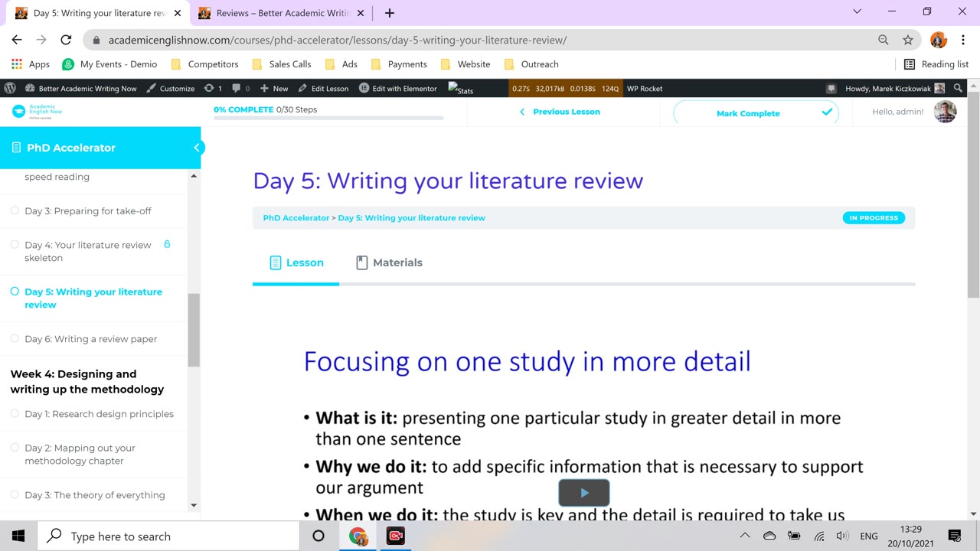Click the PhD Accelerator sidebar heading
Image resolution: width=980 pixels, height=551 pixels.
point(70,148)
